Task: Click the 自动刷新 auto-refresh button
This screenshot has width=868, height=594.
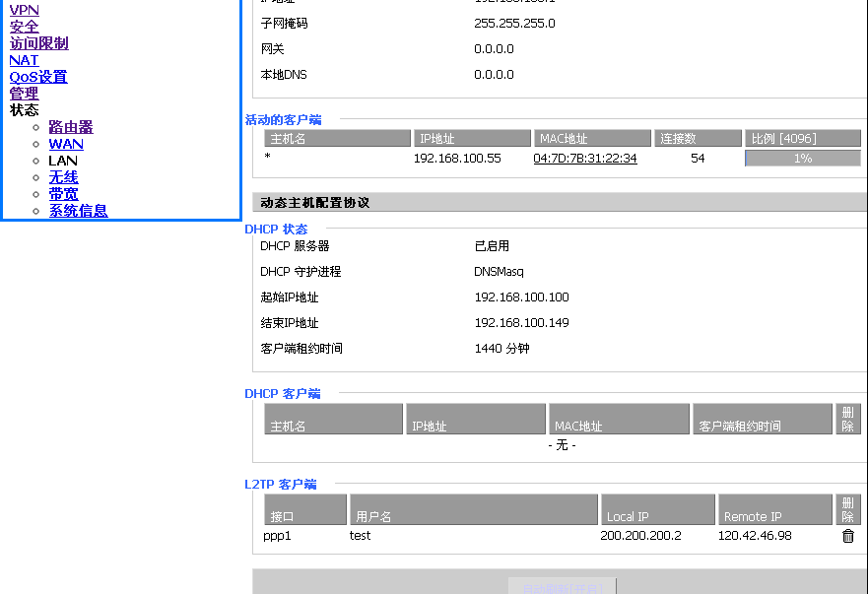Action: (562, 587)
